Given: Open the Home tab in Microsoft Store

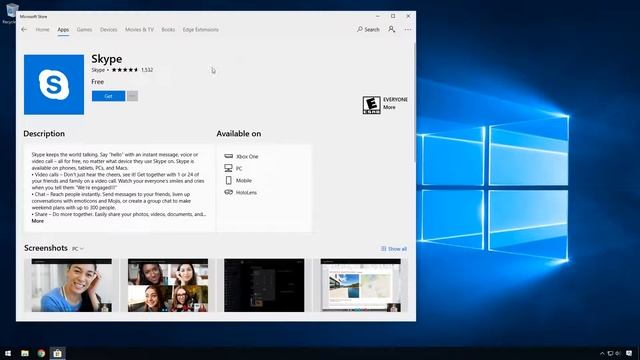Looking at the screenshot, I should 42,29.
